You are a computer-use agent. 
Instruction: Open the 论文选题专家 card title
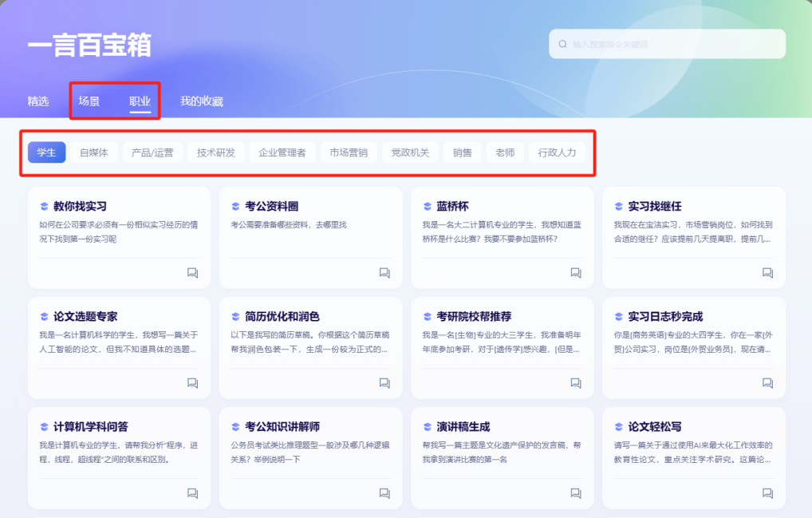click(x=85, y=317)
